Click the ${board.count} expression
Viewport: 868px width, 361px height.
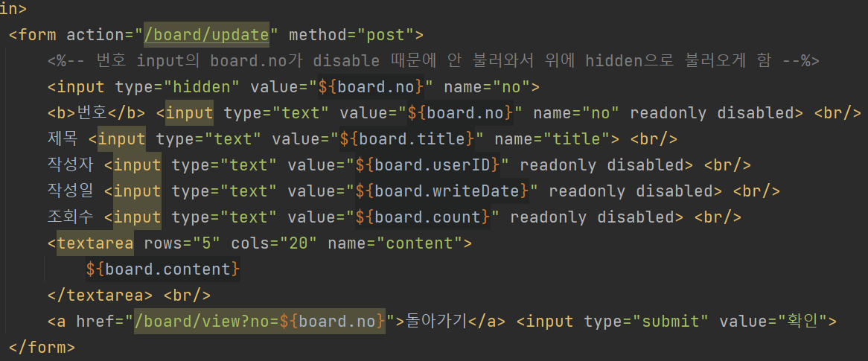423,217
